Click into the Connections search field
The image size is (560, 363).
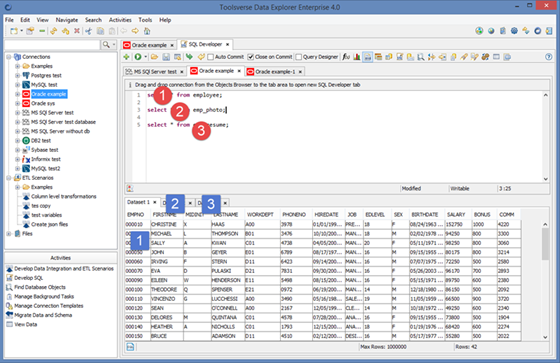(x=52, y=45)
